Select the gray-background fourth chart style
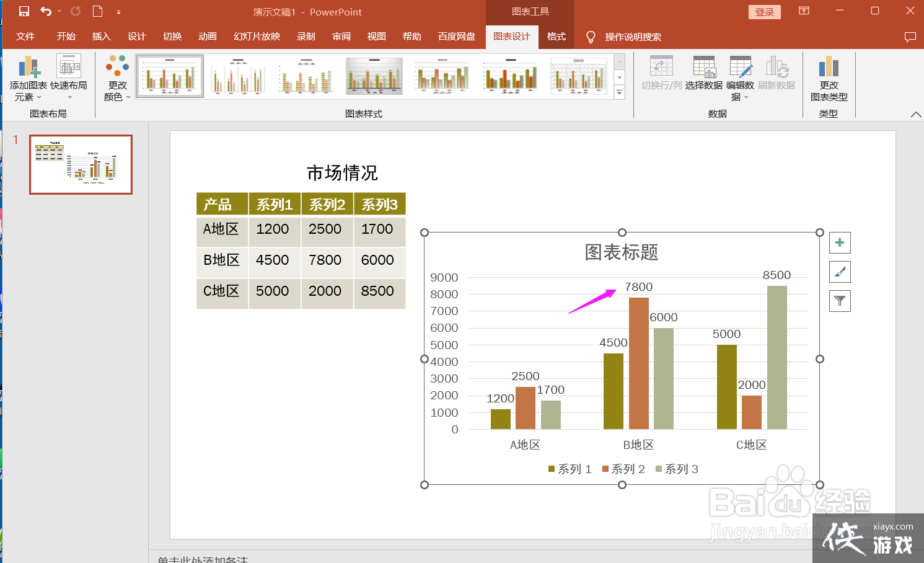The height and width of the screenshot is (563, 924). point(374,76)
